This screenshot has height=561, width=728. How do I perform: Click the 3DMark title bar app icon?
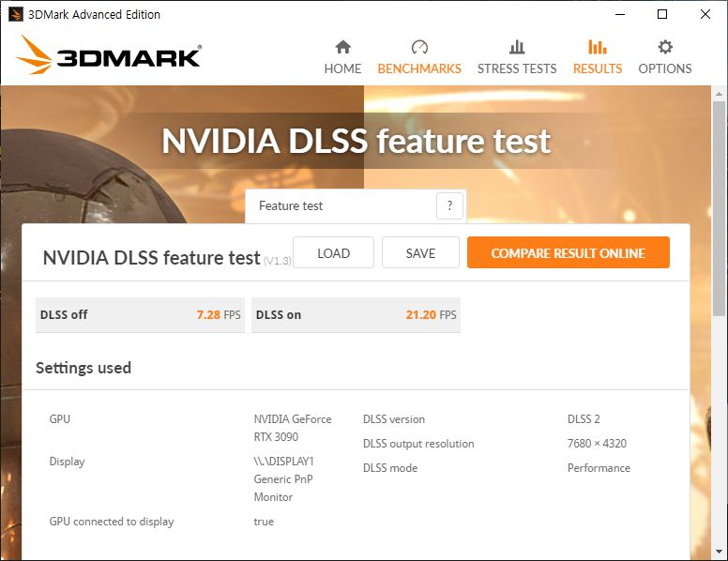click(15, 14)
